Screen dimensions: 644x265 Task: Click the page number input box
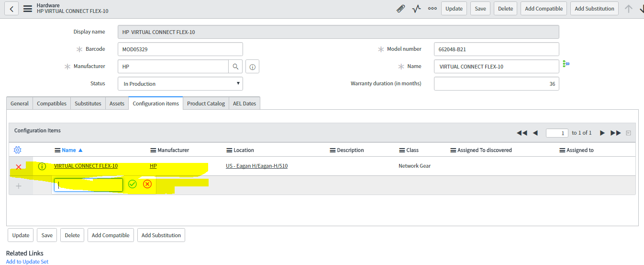tap(557, 133)
